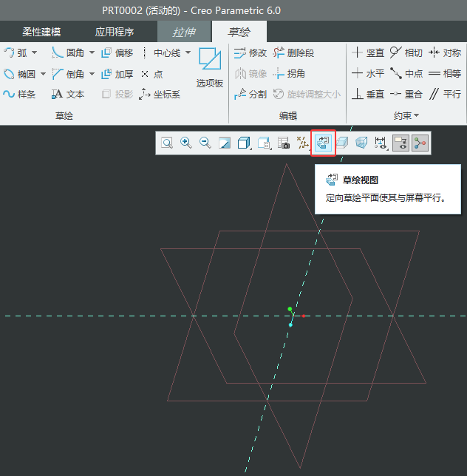
Task: Switch to the 拉伸 (Extrude) tab
Action: [x=184, y=32]
